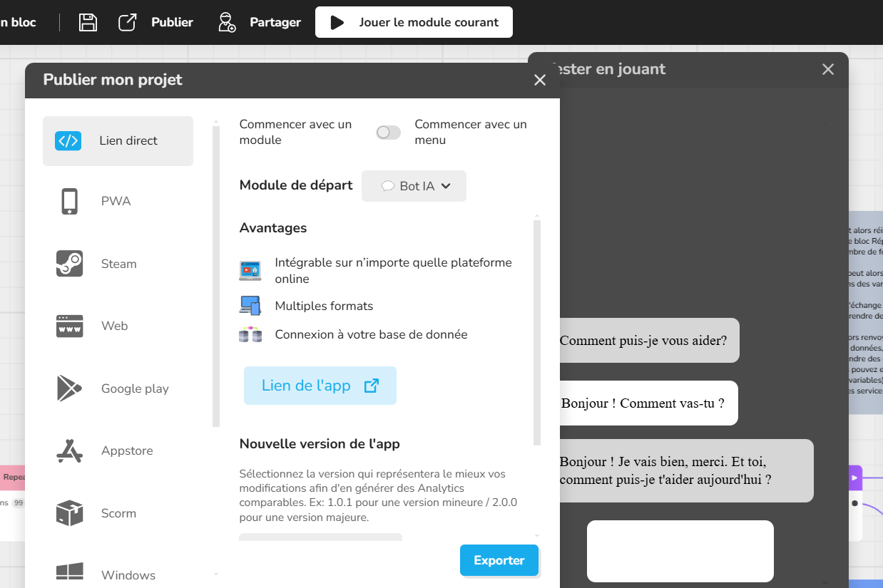Click the share user icon
Viewport: 883px width, 588px height.
tap(226, 22)
